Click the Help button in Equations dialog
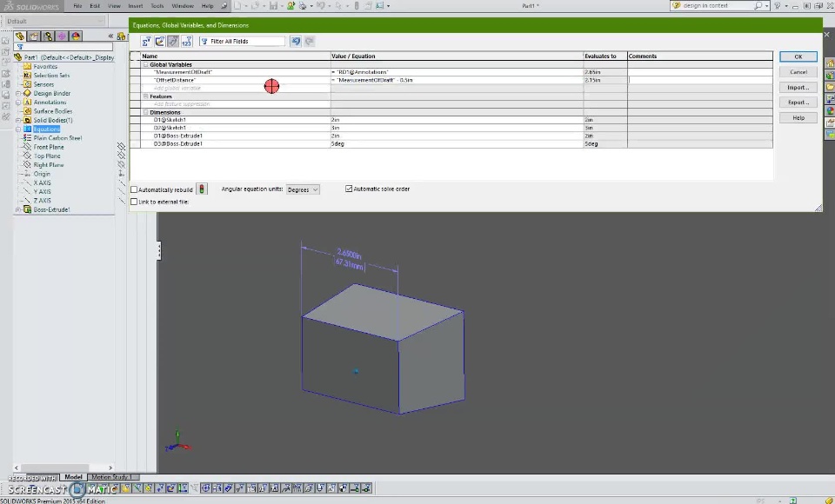835x504 pixels. (798, 117)
